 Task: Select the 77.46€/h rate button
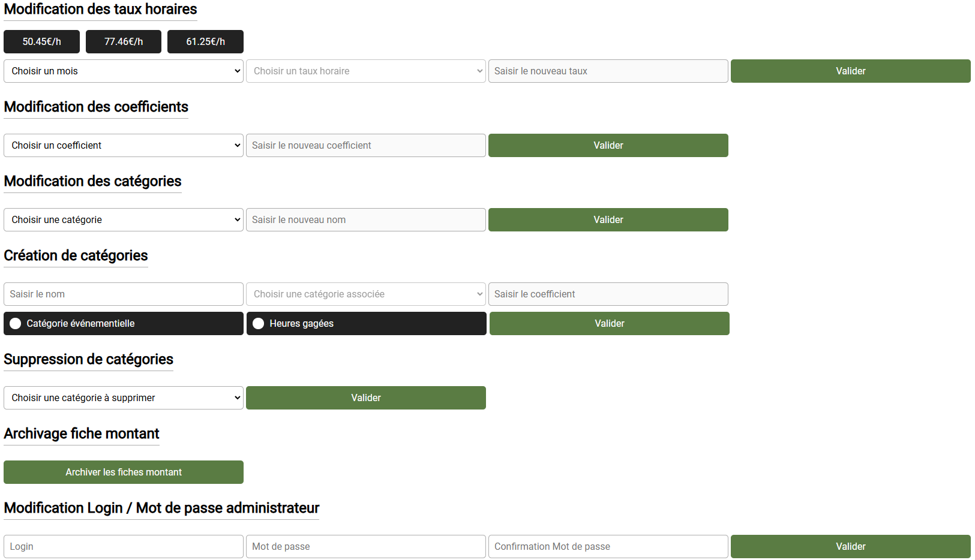[x=123, y=41]
